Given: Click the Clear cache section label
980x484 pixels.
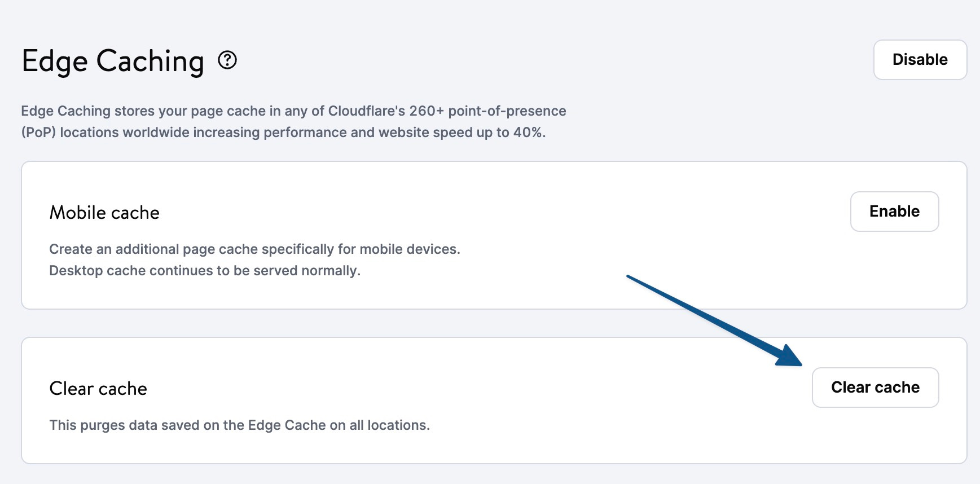Looking at the screenshot, I should click(x=98, y=388).
